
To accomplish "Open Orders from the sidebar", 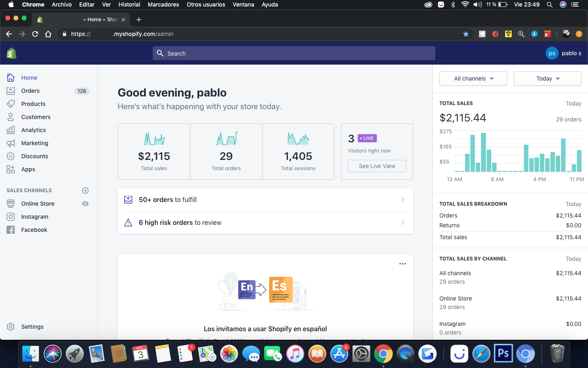I will tap(30, 91).
